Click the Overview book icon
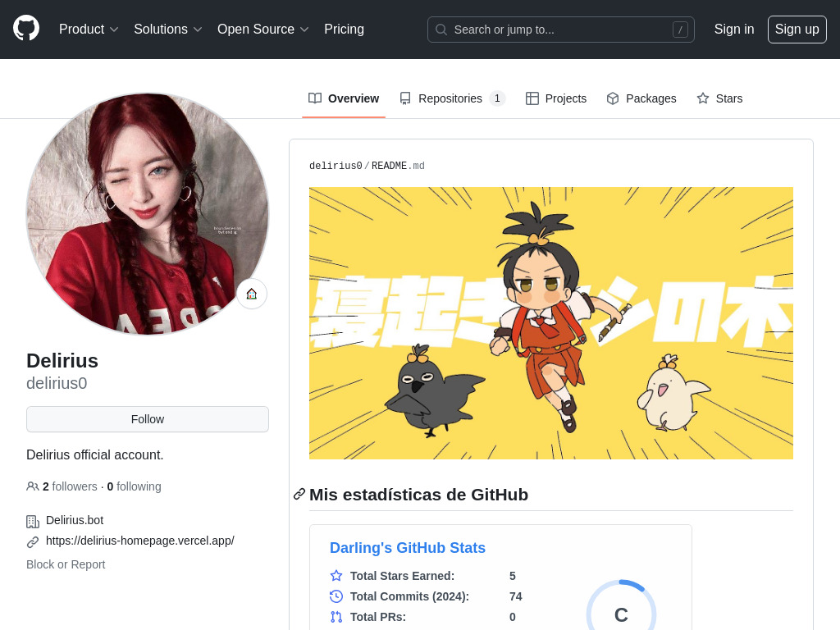 315,98
